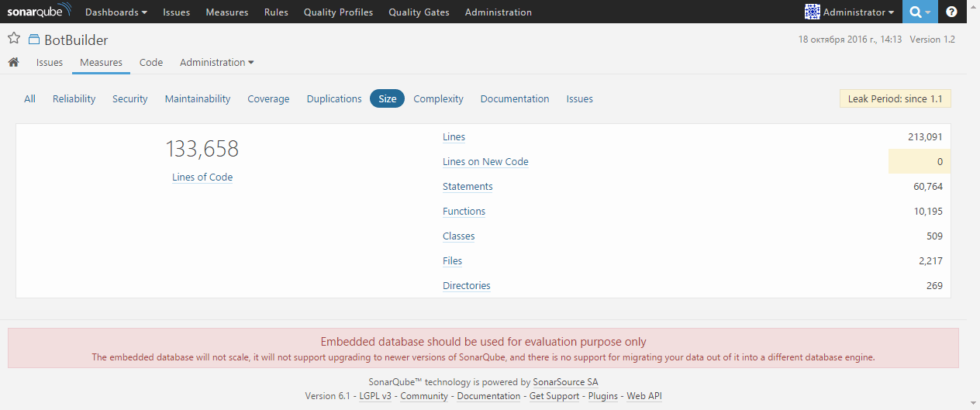The width and height of the screenshot is (980, 410).
Task: Select the project Measures tab
Action: [x=101, y=62]
